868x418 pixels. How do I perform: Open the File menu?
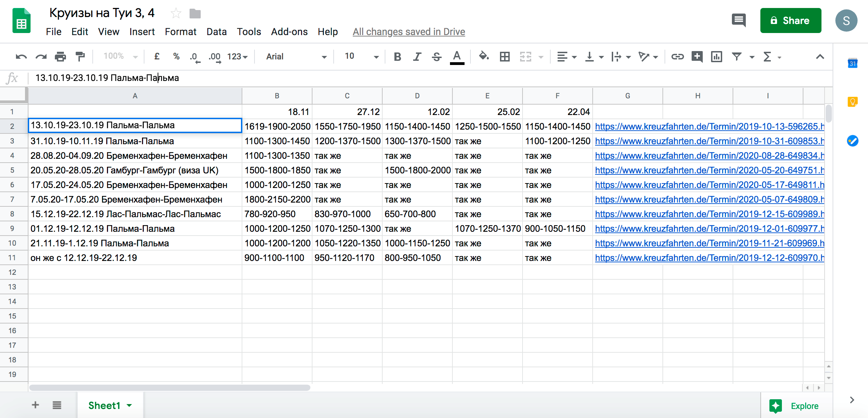53,32
